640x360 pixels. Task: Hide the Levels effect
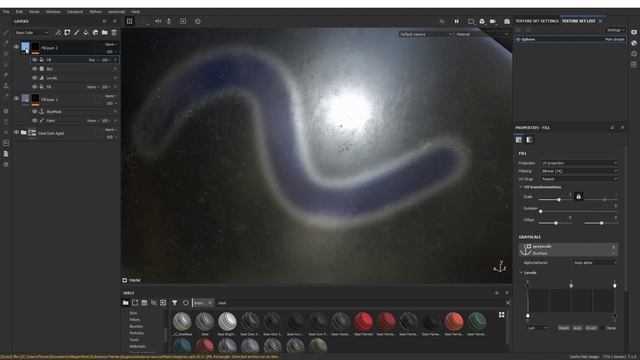coord(35,78)
